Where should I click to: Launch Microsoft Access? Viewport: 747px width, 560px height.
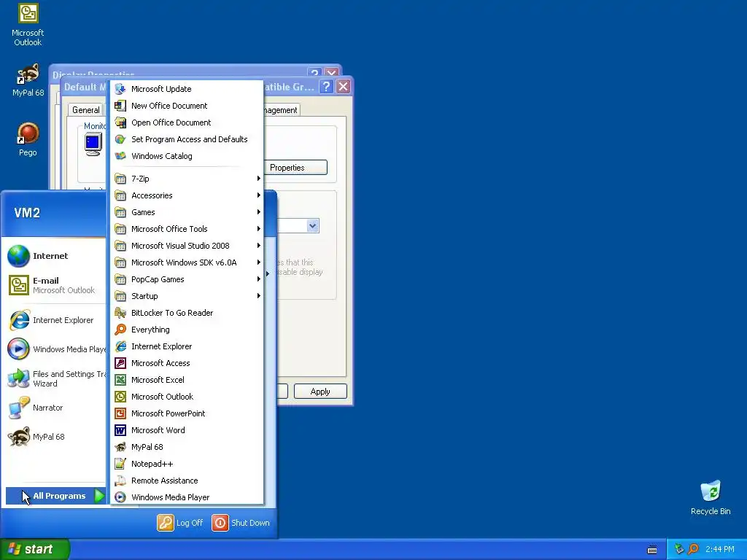[187, 363]
